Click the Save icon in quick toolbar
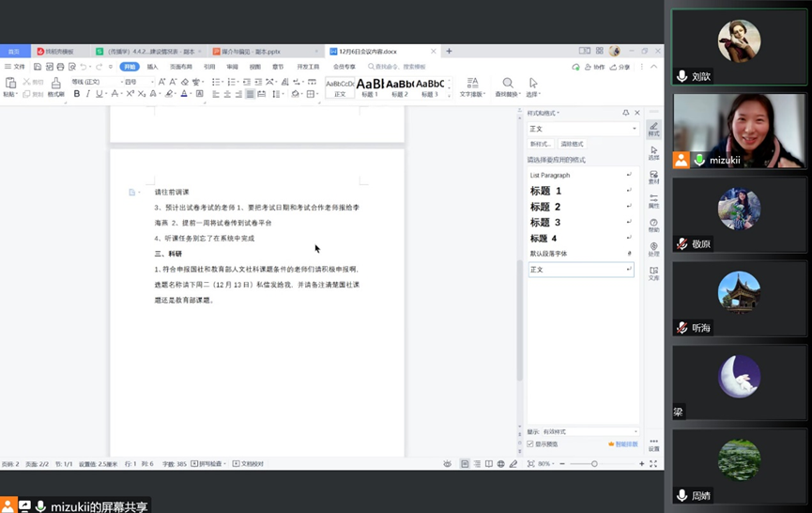 tap(38, 67)
